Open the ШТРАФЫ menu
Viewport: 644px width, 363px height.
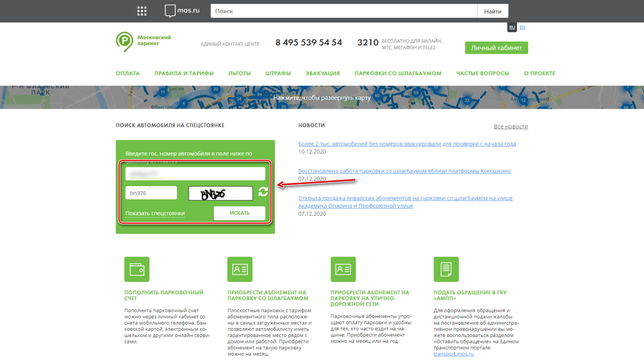(278, 73)
